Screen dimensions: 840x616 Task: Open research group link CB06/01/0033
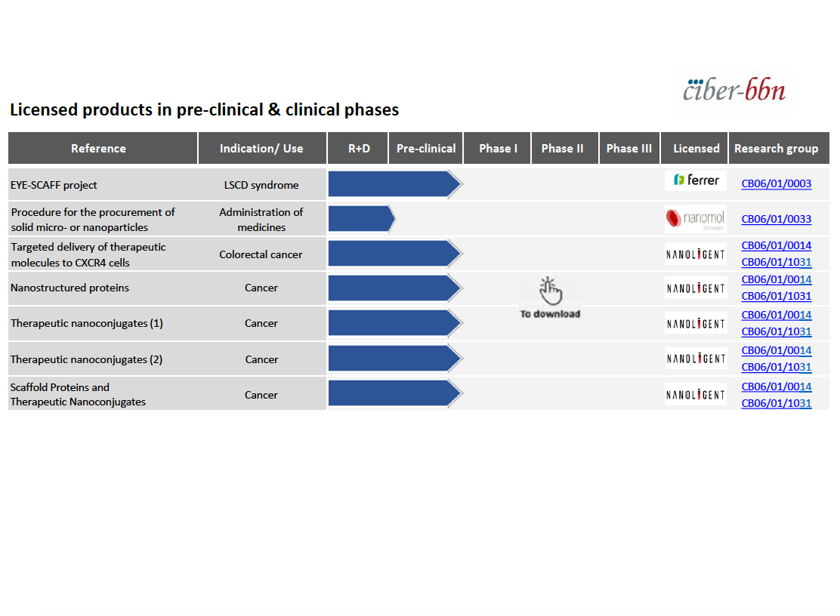pyautogui.click(x=777, y=219)
